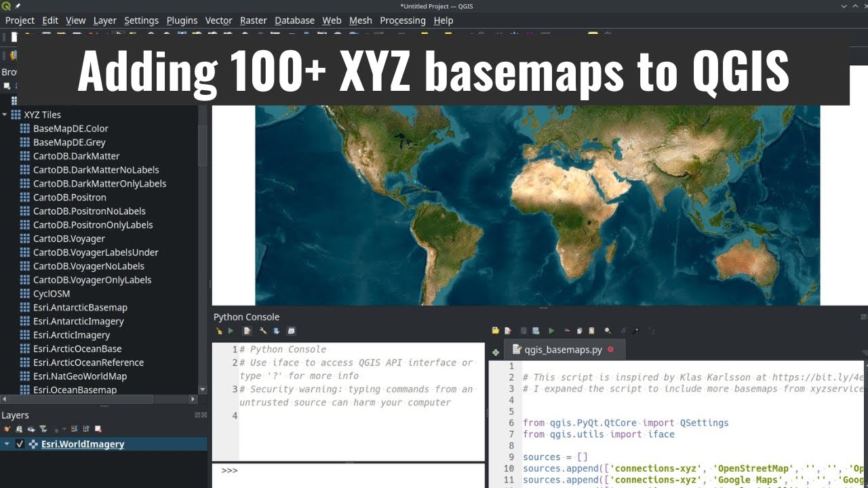This screenshot has width=868, height=488.
Task: Uncheck Esri.WorldImagery layer visibility checkbox
Action: pos(20,444)
